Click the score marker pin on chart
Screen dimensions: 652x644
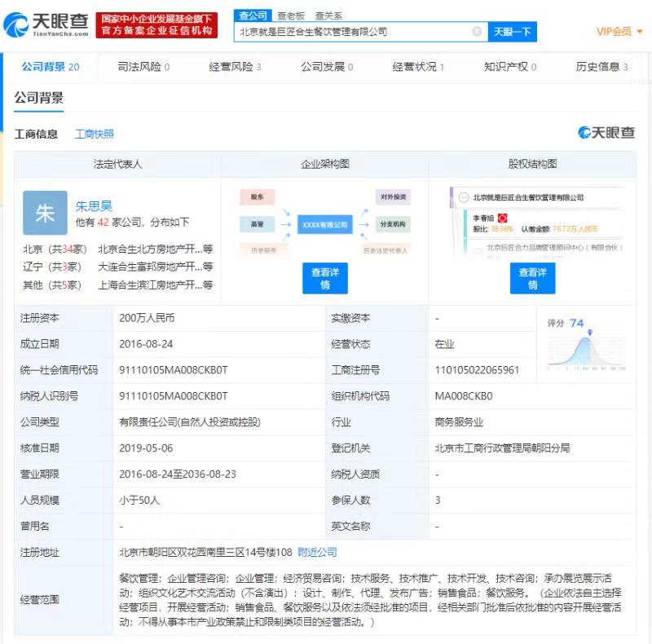tap(589, 332)
